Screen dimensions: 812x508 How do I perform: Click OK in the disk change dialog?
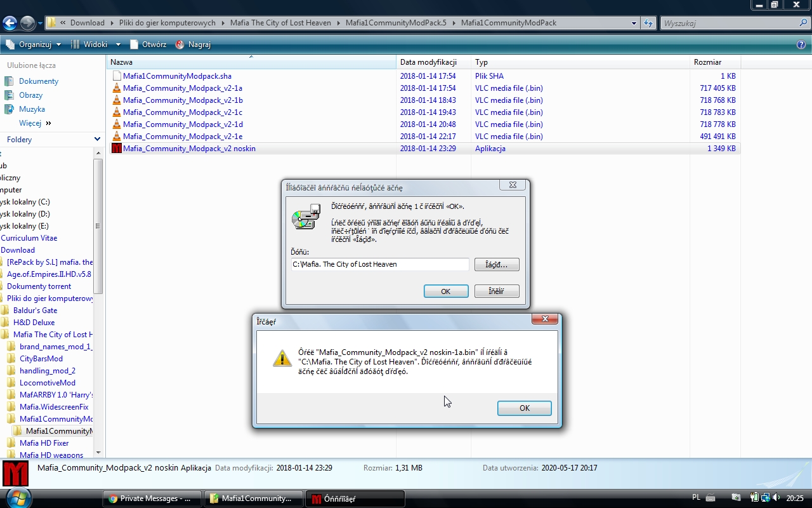(446, 291)
